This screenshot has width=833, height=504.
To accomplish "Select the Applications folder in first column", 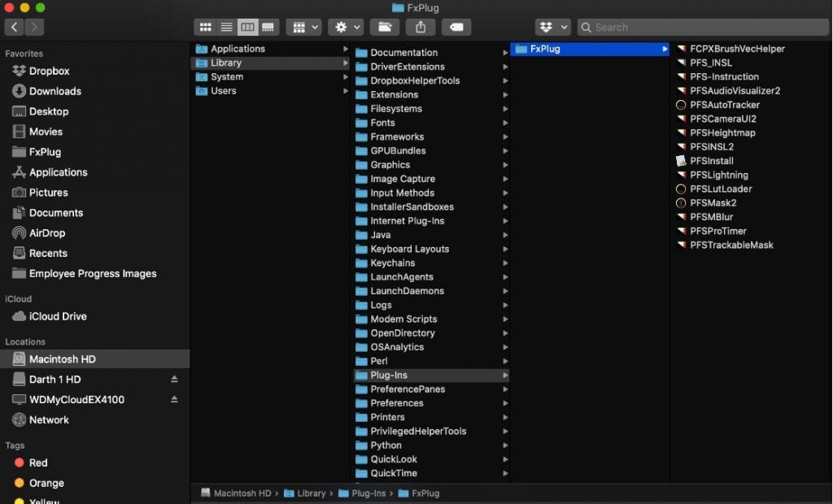I will (270, 49).
